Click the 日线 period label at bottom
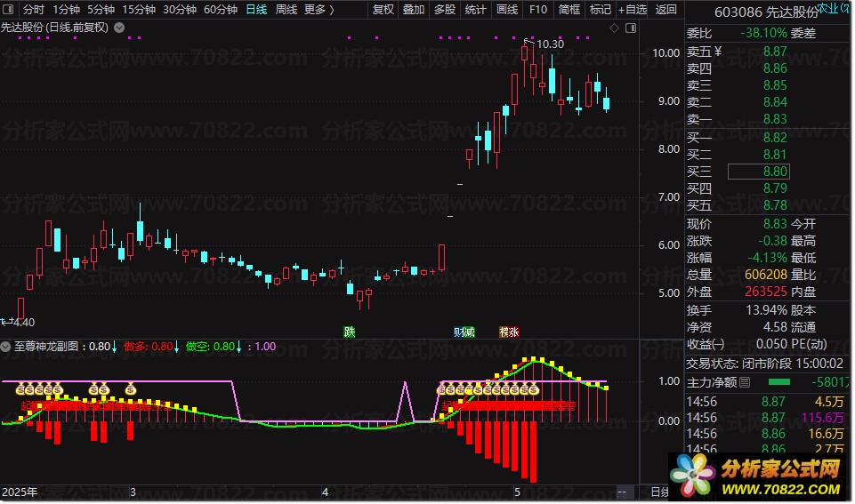Viewport: 855px width, 504px height. pyautogui.click(x=660, y=492)
